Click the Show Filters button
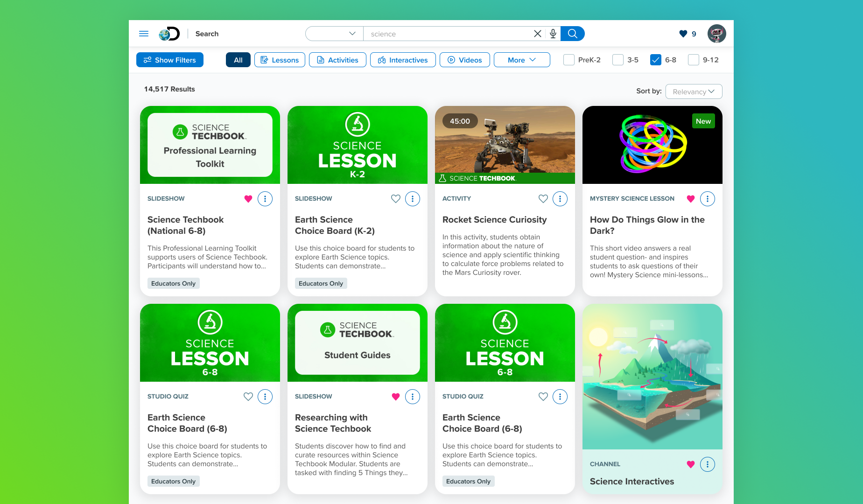The image size is (863, 504). [x=170, y=60]
